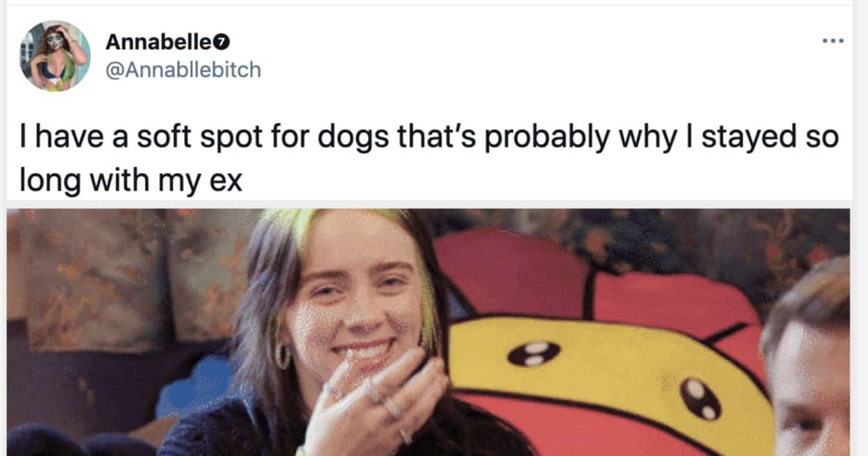Click the cartoon pillow's left eye
Screen dimensions: 868x456
534,353
